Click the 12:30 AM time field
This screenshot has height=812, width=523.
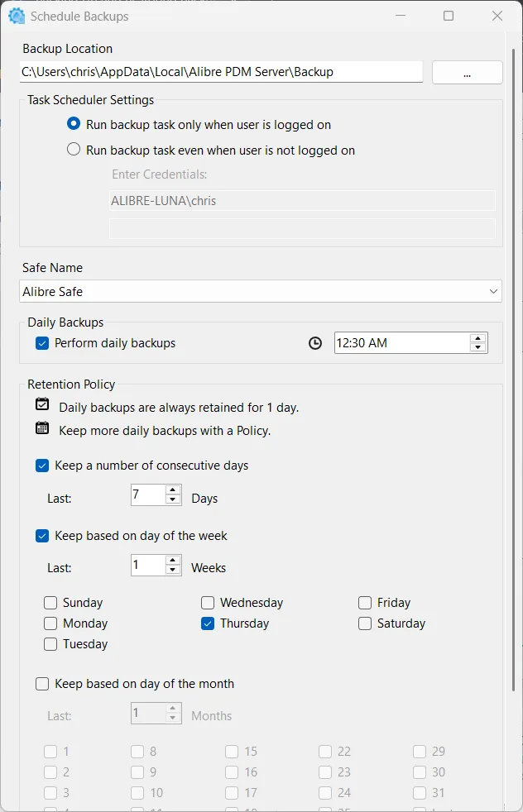[x=402, y=343]
